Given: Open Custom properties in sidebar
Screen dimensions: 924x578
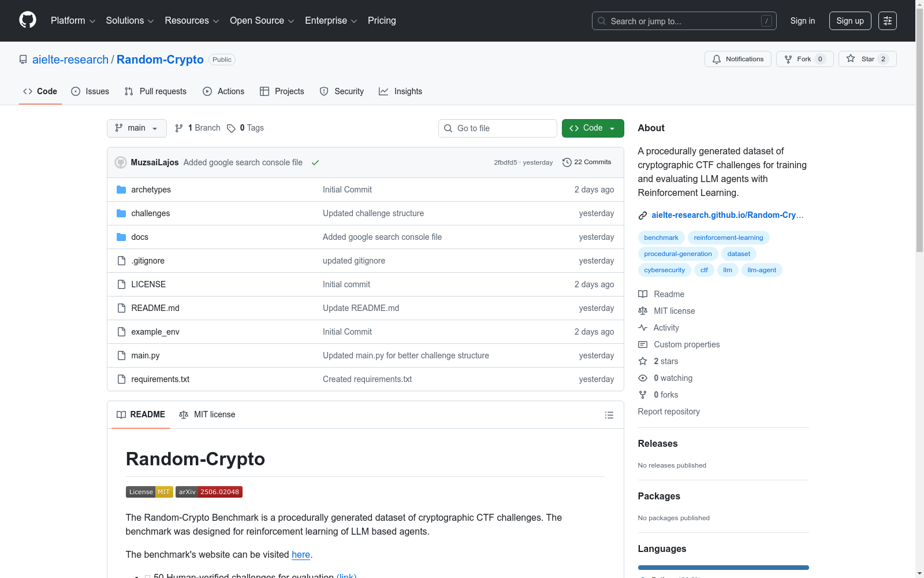Looking at the screenshot, I should [x=679, y=344].
